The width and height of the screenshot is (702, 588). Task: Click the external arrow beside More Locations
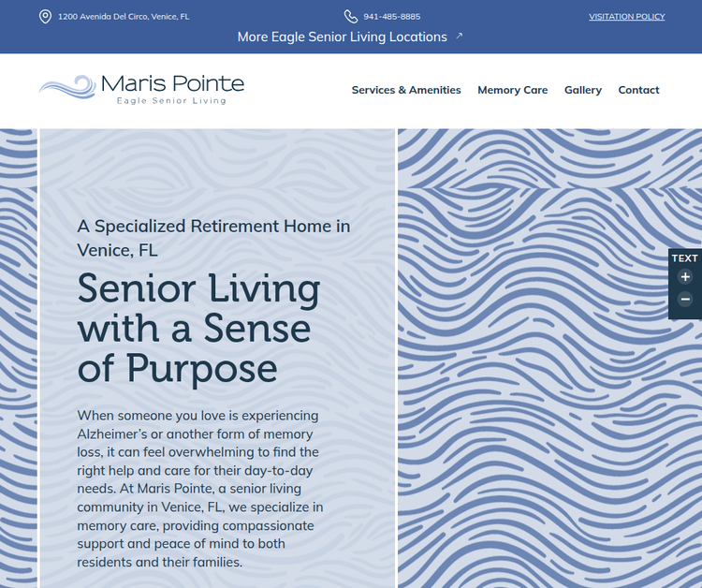coord(460,37)
